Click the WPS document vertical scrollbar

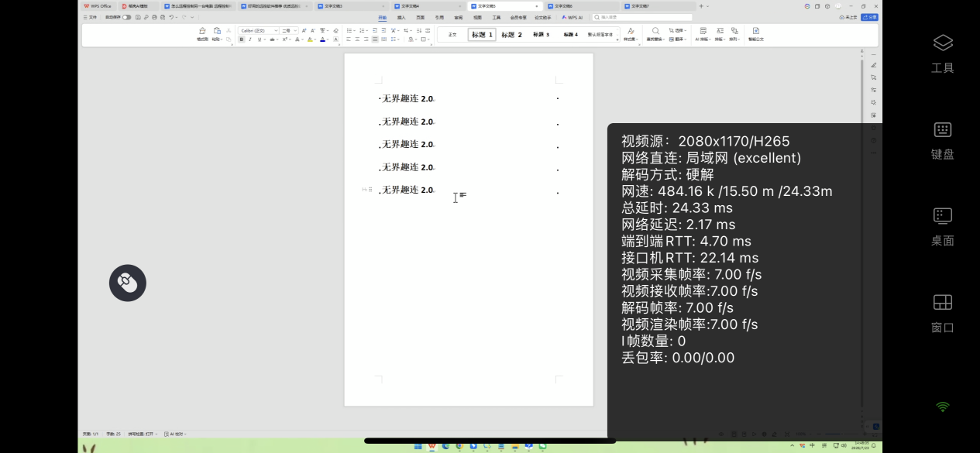[861, 232]
